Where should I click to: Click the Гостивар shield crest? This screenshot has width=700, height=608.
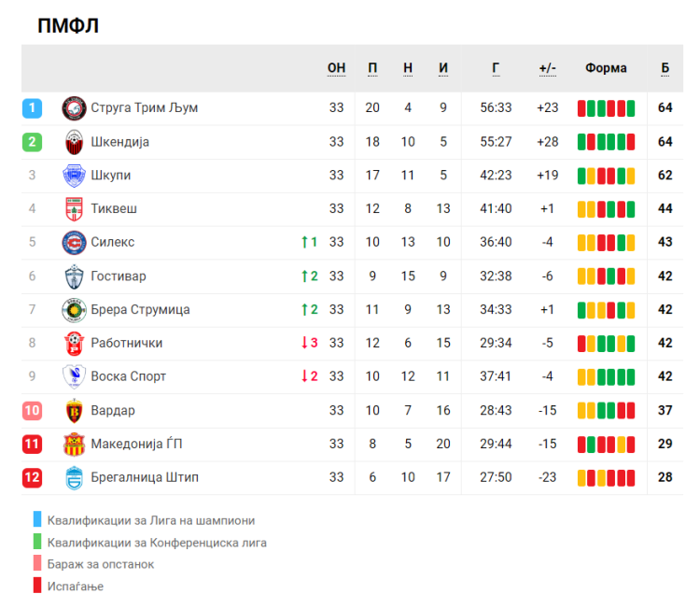[74, 276]
